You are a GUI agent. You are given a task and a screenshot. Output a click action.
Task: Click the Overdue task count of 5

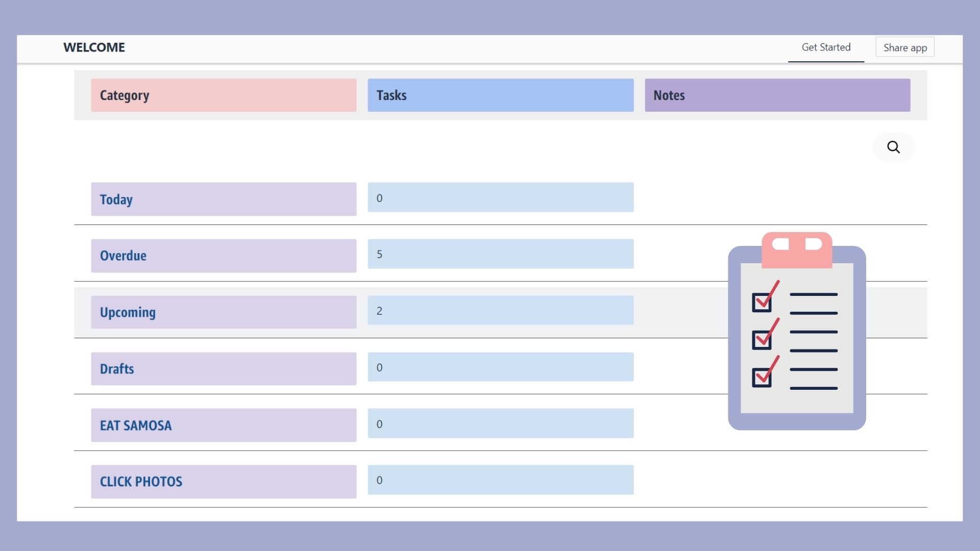click(500, 254)
